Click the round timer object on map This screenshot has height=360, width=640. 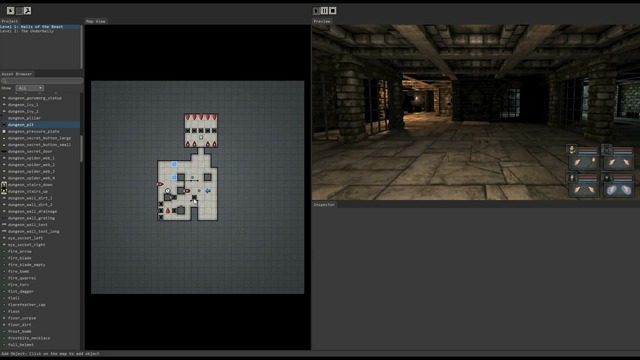tap(168, 191)
